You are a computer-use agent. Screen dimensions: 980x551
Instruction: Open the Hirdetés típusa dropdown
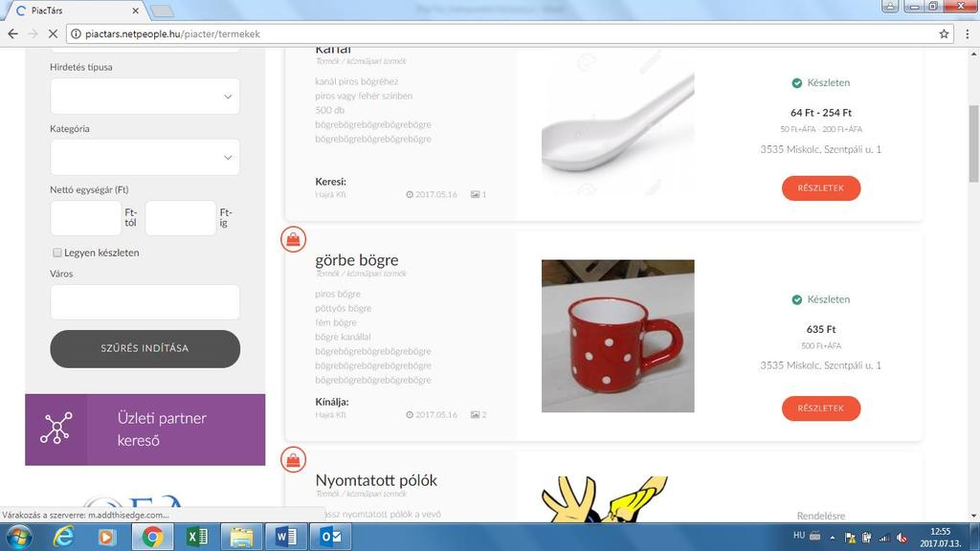click(145, 97)
